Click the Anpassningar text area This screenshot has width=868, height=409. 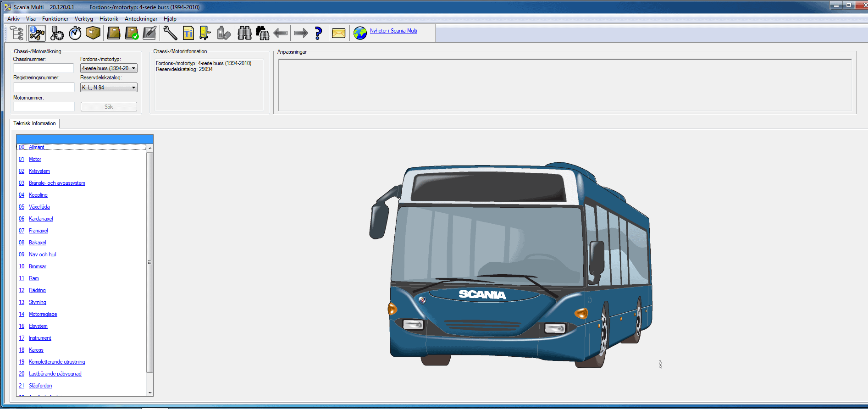(565, 85)
